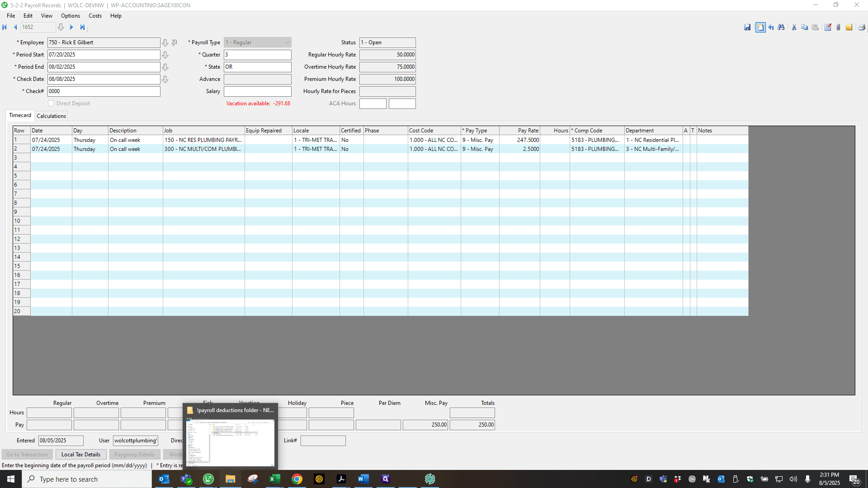Toggle the Direct Deposit checkbox

tap(51, 103)
